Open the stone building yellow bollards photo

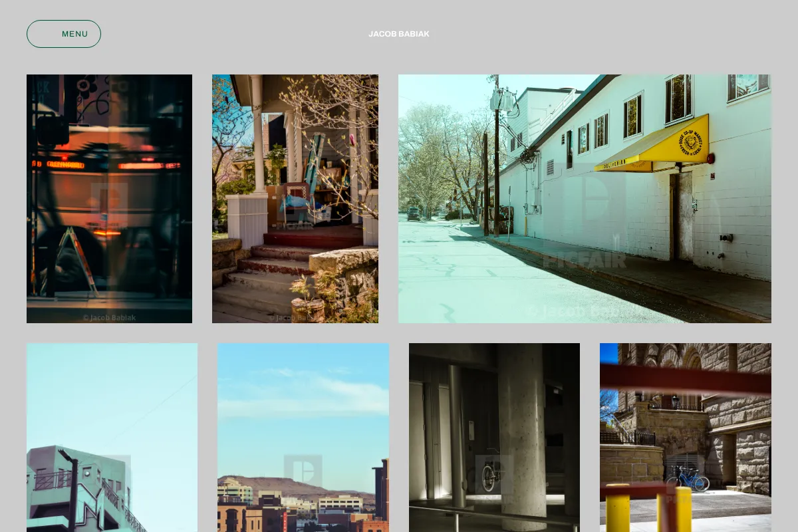(x=686, y=438)
